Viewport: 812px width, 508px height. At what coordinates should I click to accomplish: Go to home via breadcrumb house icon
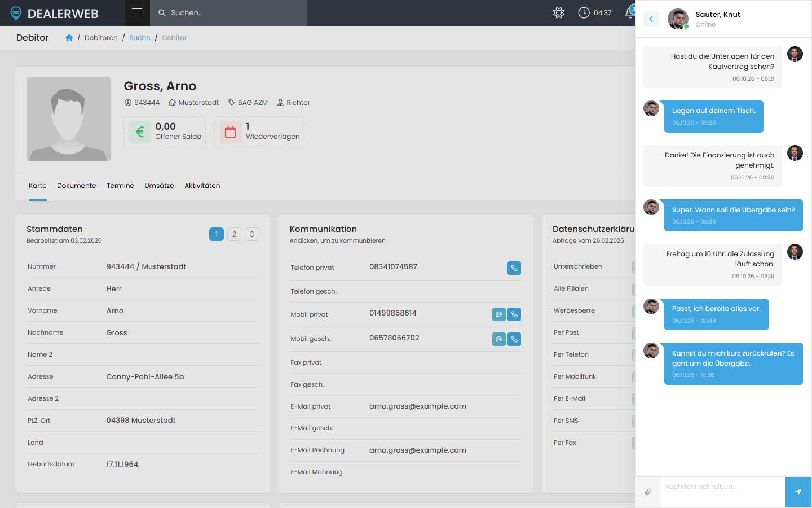tap(69, 38)
